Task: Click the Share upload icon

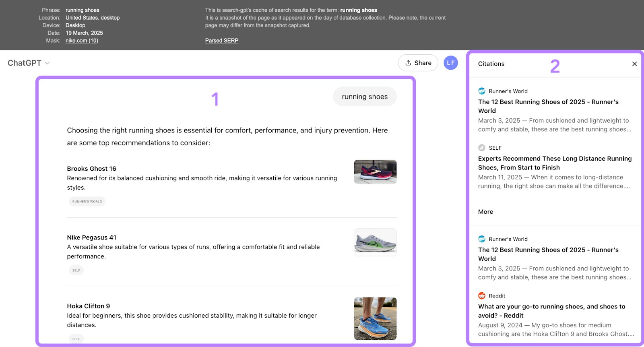Action: pyautogui.click(x=408, y=63)
